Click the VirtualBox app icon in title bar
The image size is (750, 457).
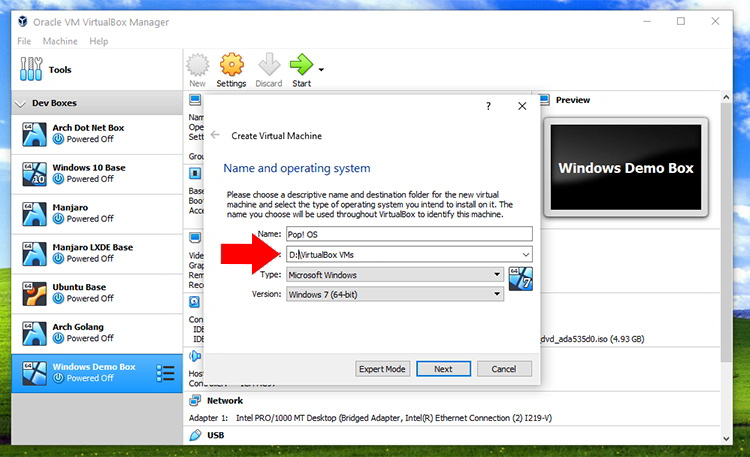pyautogui.click(x=22, y=22)
